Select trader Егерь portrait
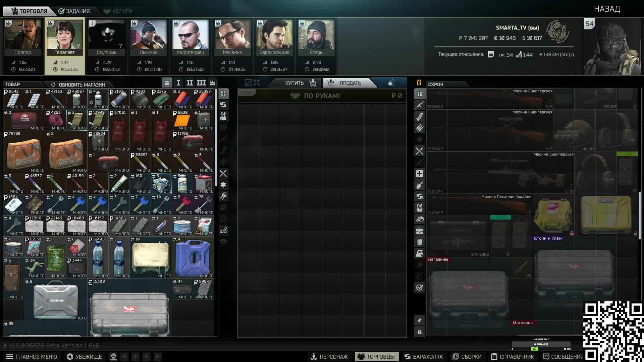Screen dimensions: 644x362 tap(316, 38)
